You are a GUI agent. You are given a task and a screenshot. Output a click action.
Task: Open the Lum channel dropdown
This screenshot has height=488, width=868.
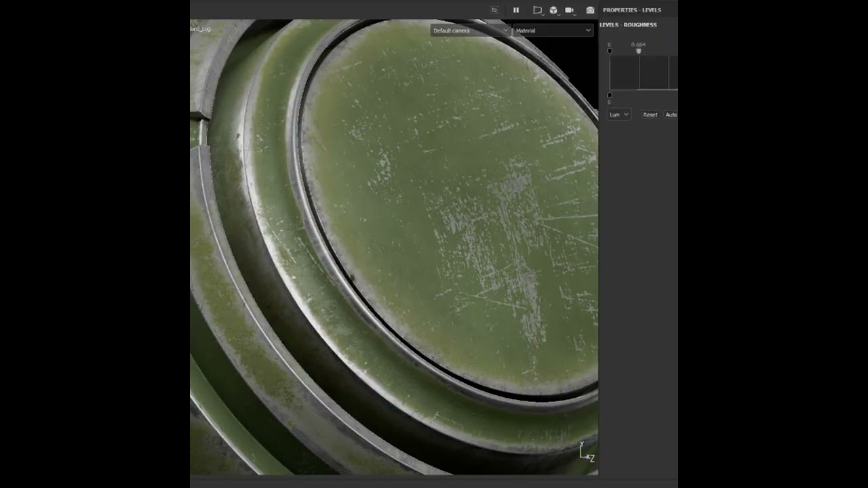click(618, 115)
